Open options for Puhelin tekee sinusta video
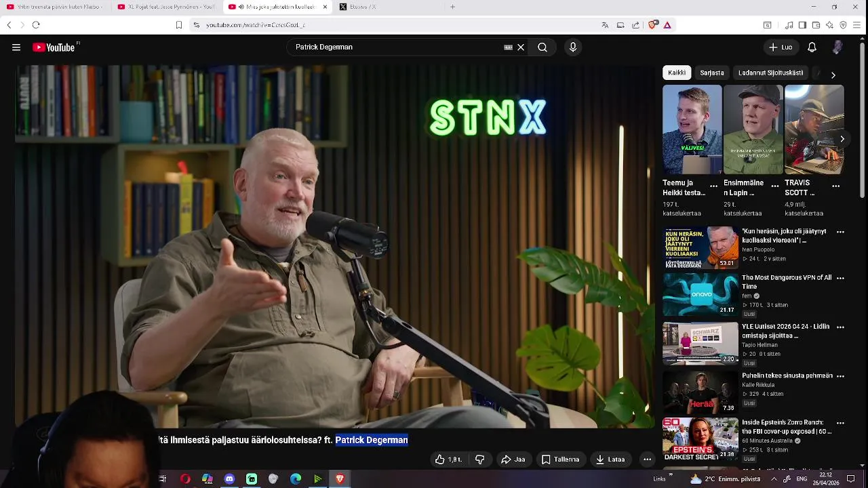 point(840,375)
